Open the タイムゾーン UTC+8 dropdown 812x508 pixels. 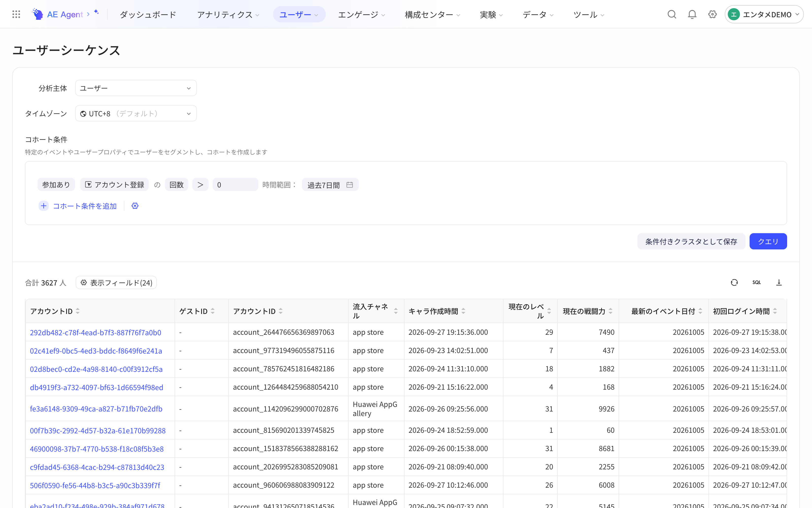pyautogui.click(x=136, y=114)
